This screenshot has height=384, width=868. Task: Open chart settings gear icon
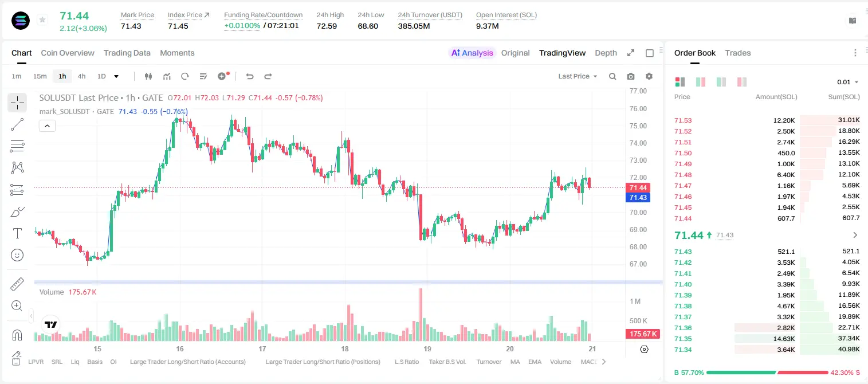pyautogui.click(x=649, y=76)
